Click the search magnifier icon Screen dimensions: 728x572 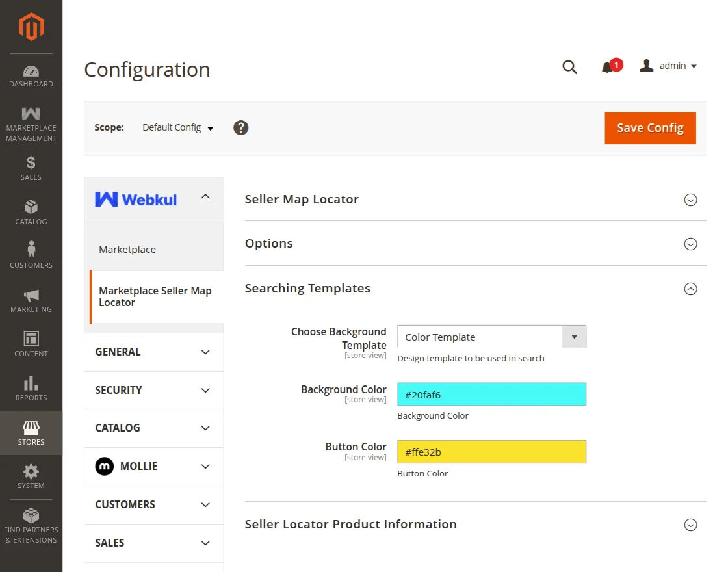[569, 67]
